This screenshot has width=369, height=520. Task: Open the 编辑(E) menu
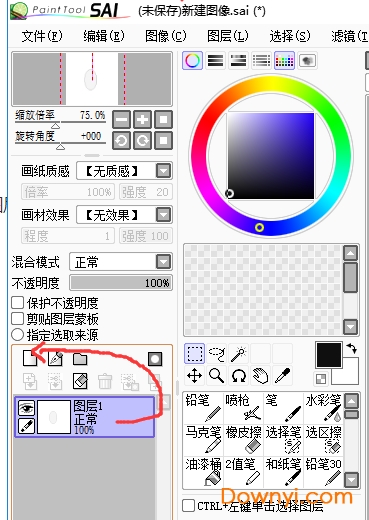[x=104, y=36]
